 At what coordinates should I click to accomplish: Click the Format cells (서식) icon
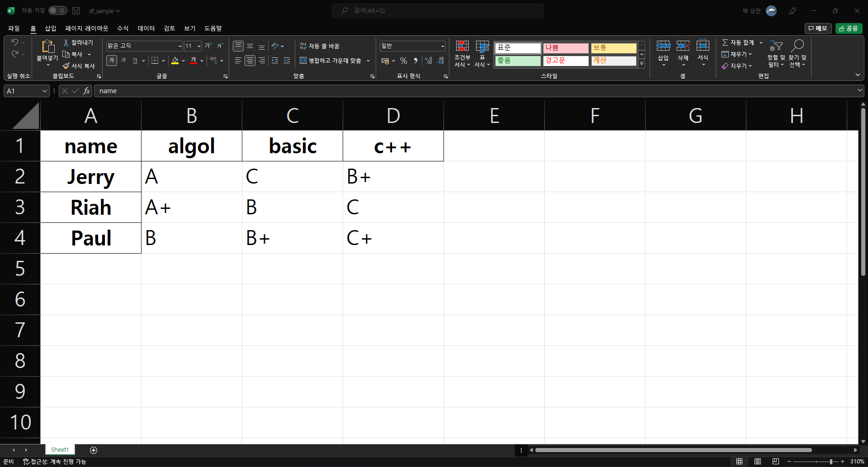pyautogui.click(x=703, y=46)
